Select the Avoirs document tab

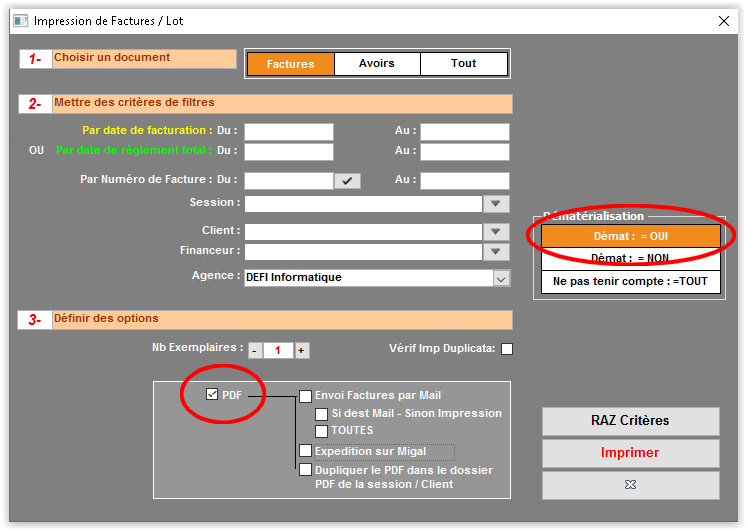click(x=377, y=64)
